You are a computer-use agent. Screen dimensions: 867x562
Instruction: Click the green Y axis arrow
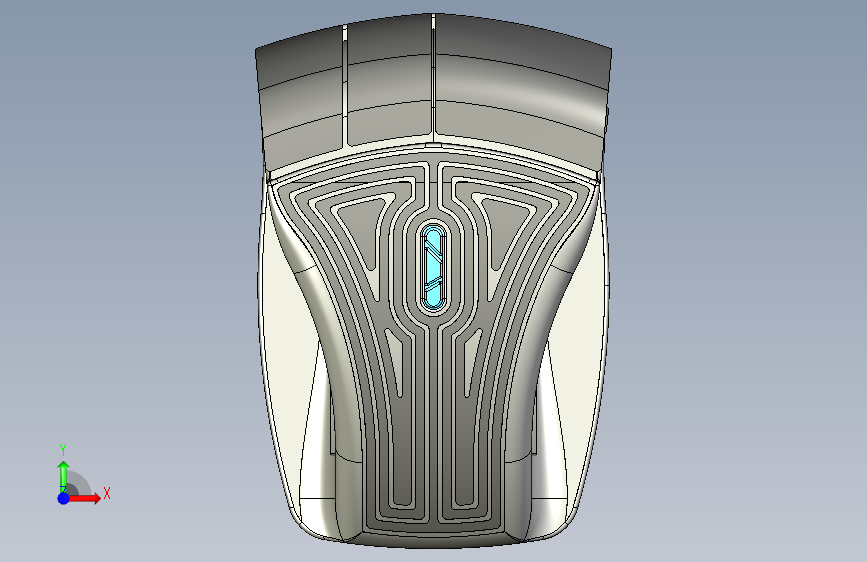click(x=64, y=476)
